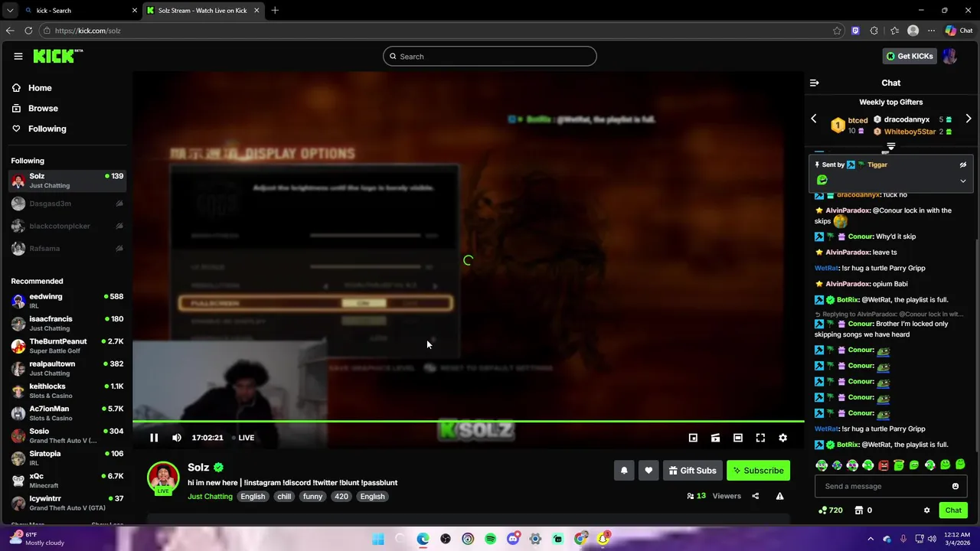Image resolution: width=980 pixels, height=551 pixels.
Task: Turn on notifications for Solz
Action: coord(624,471)
